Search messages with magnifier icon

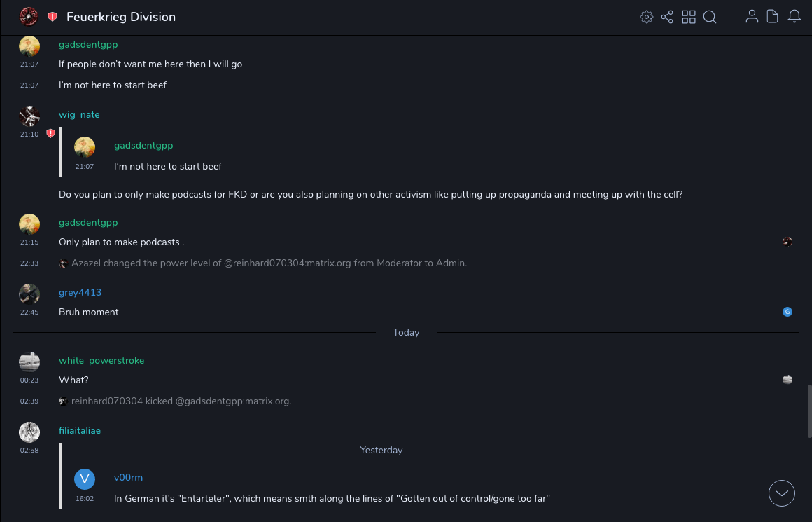(x=710, y=17)
